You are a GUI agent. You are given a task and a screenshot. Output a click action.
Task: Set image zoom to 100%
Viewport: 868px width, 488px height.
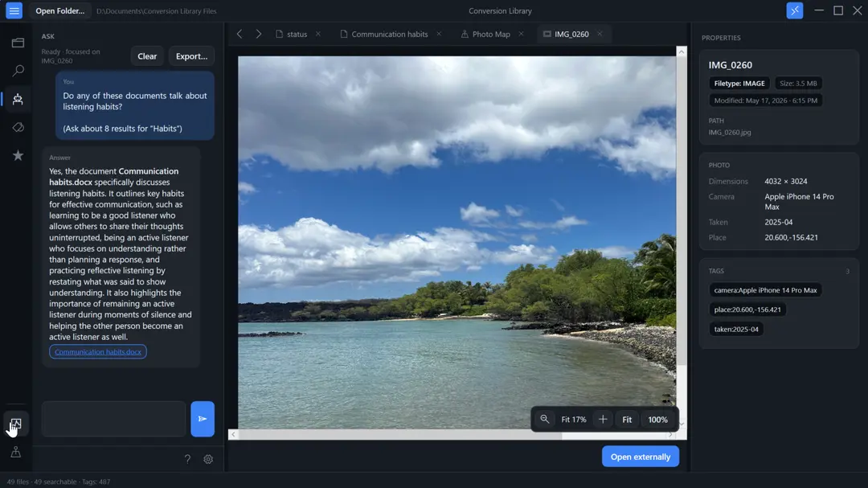click(x=657, y=420)
